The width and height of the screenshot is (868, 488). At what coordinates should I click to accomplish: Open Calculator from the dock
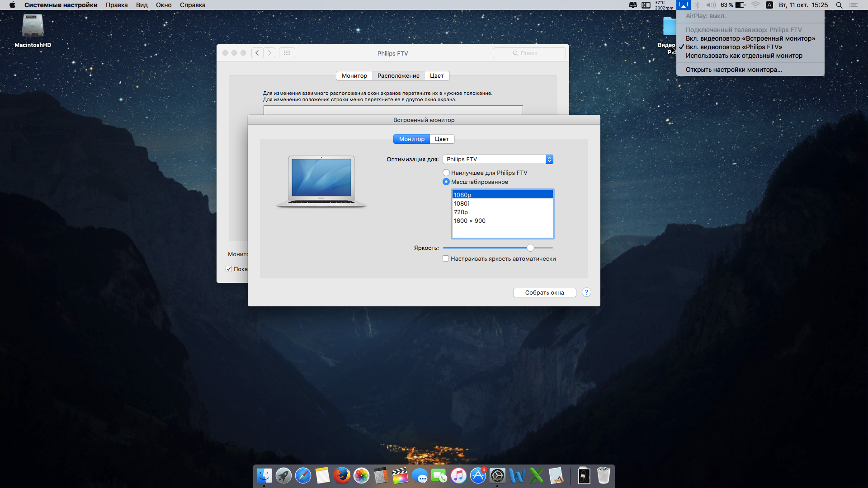click(x=381, y=475)
